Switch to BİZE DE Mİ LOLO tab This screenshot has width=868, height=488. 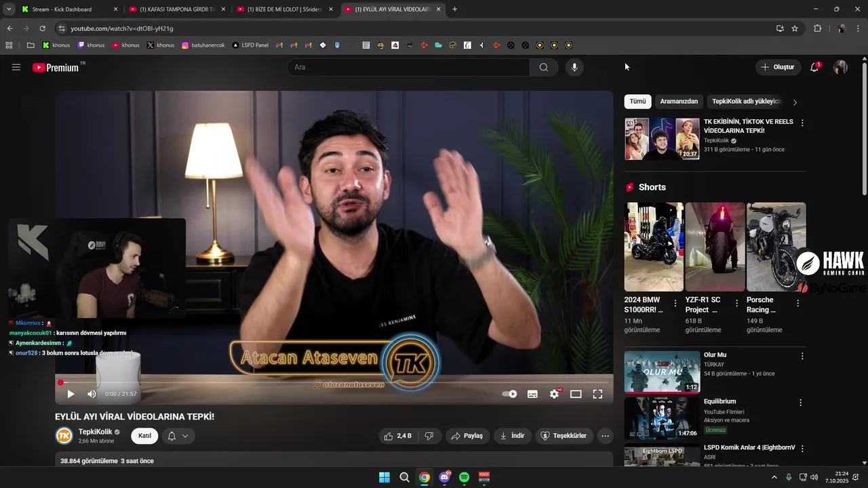tap(285, 9)
